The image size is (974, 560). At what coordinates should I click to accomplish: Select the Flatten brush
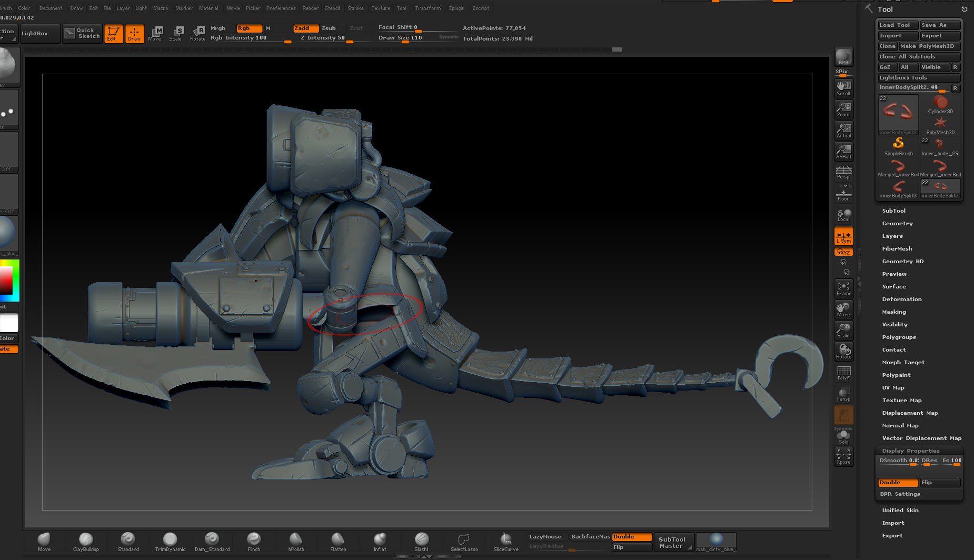click(338, 542)
